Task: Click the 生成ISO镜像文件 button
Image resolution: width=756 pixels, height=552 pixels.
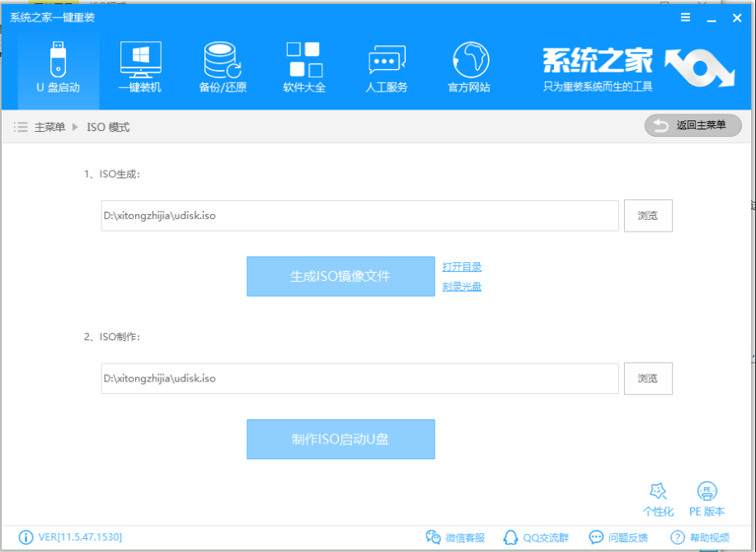Action: 340,276
